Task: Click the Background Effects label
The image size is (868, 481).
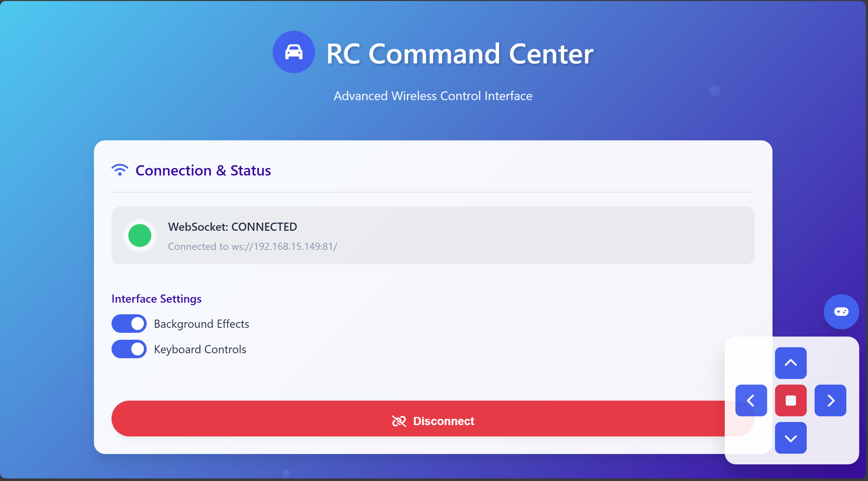Action: (201, 324)
